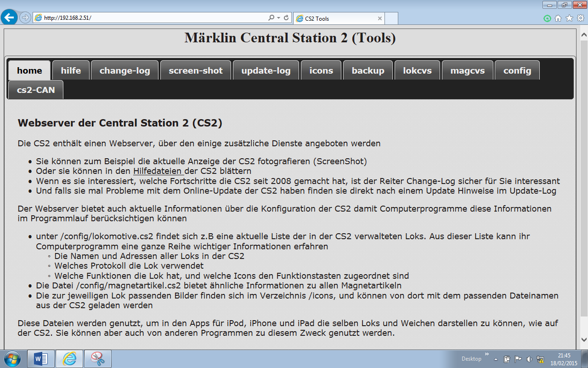Select the CS2 Tools browser tab
Screen dimensions: 588x368
click(338, 18)
